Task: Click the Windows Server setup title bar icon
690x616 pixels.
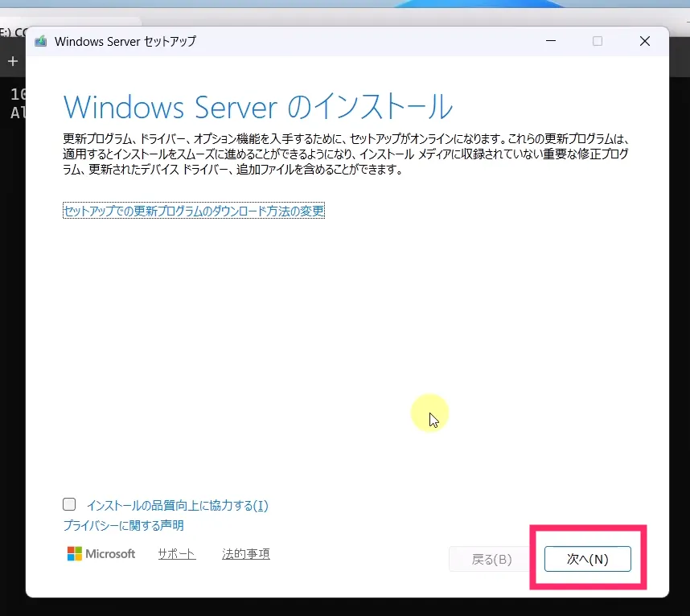Action: tap(41, 41)
